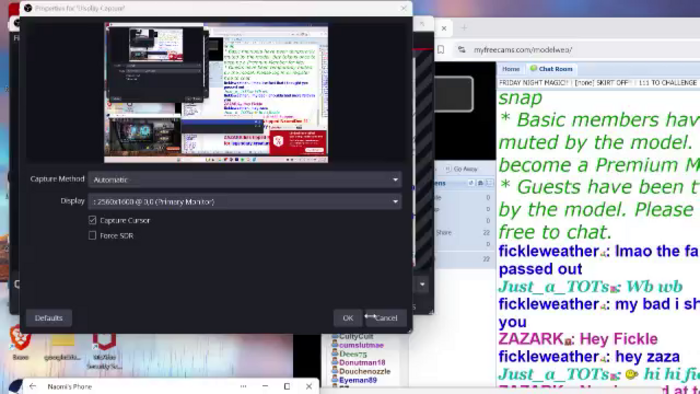
Task: Expand the Capture Method dropdown
Action: click(x=245, y=179)
